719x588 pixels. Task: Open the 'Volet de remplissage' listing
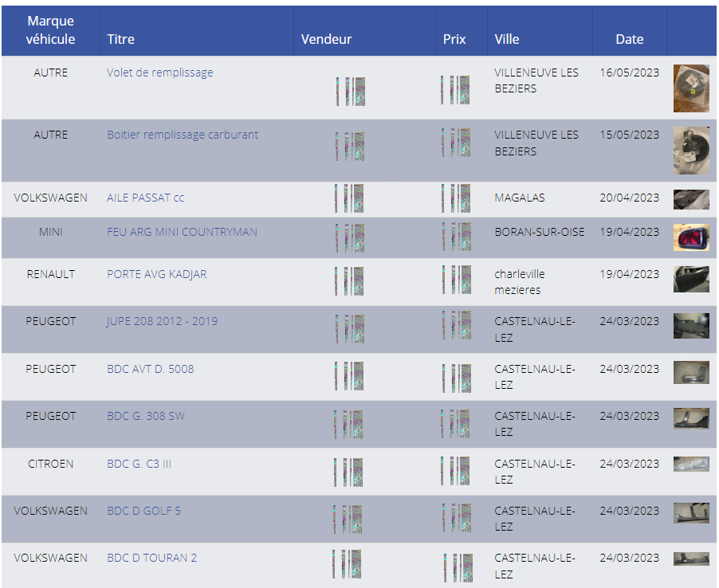[159, 73]
